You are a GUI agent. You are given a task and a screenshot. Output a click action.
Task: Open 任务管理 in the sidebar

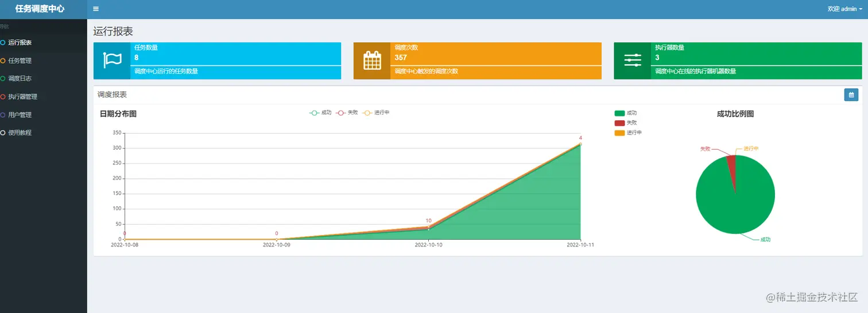[x=44, y=61]
